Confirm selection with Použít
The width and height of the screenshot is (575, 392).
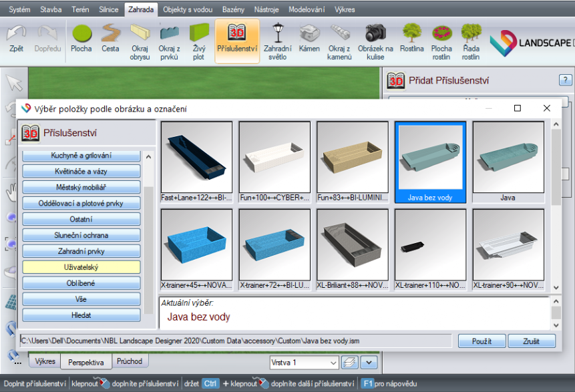tap(482, 341)
